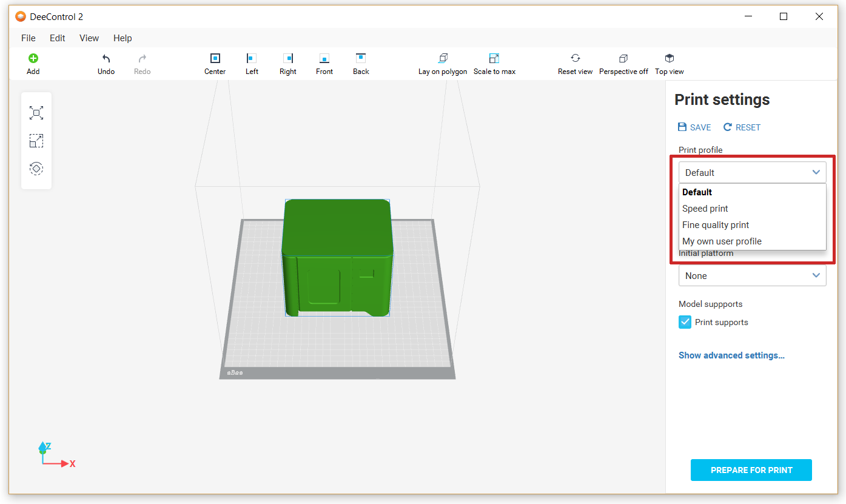The image size is (846, 504).
Task: Expand the Initial platform dropdown
Action: pyautogui.click(x=752, y=276)
